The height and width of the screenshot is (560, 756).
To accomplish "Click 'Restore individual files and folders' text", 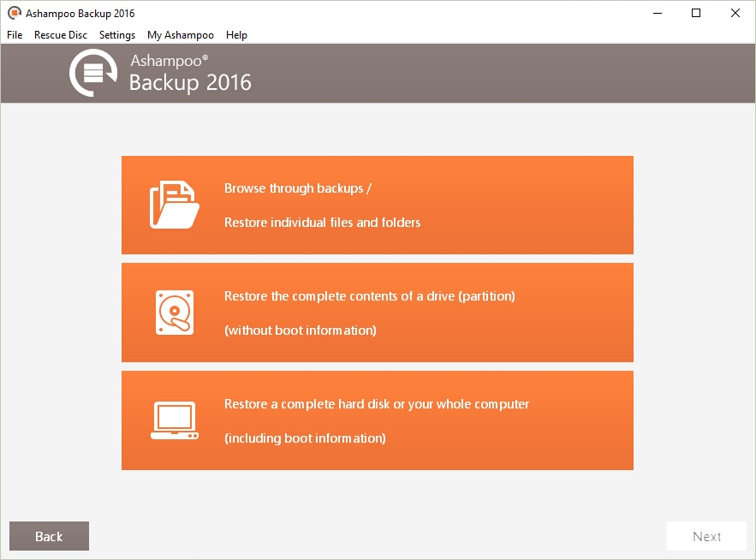I will (x=322, y=223).
